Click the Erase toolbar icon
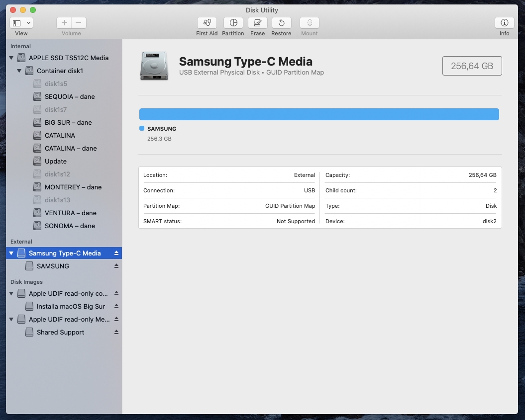The width and height of the screenshot is (525, 420). tap(257, 23)
